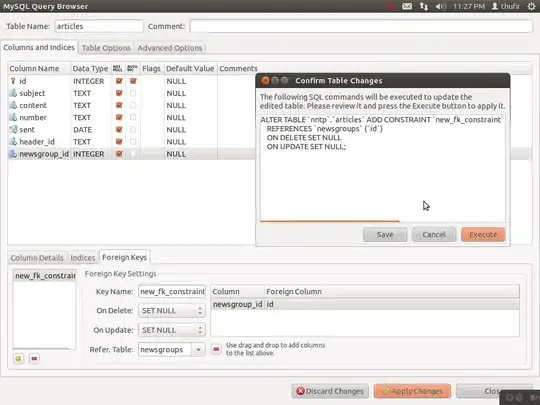The height and width of the screenshot is (405, 540).
Task: Click the Flags column header
Action: click(152, 69)
